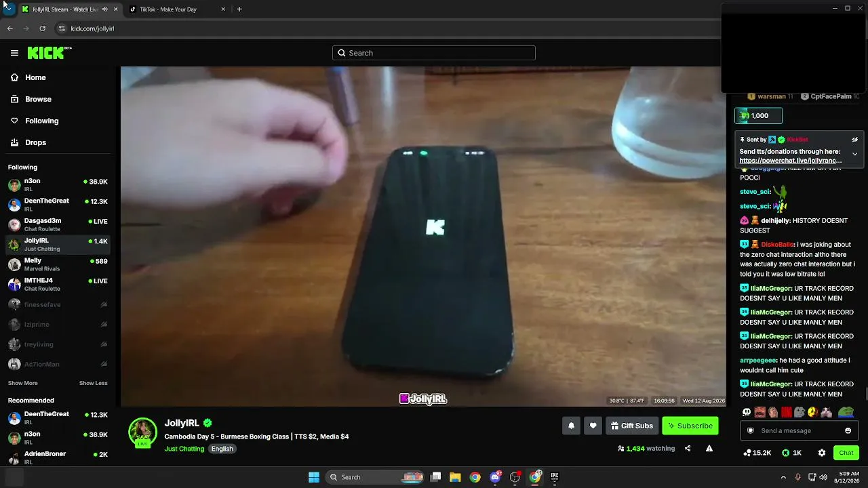Open the volume control in system tray
868x488 pixels.
tap(823, 477)
